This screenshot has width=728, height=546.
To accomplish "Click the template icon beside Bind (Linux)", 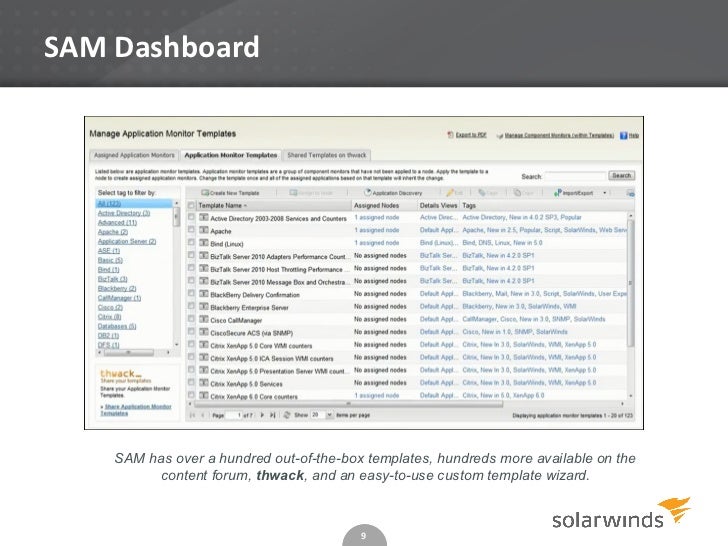I will click(x=203, y=242).
